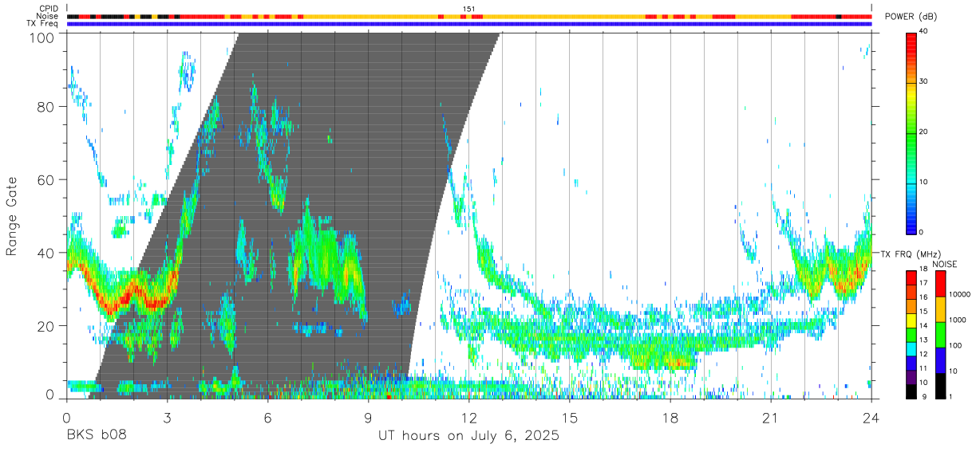Click the 30 label on POWER scale

924,81
